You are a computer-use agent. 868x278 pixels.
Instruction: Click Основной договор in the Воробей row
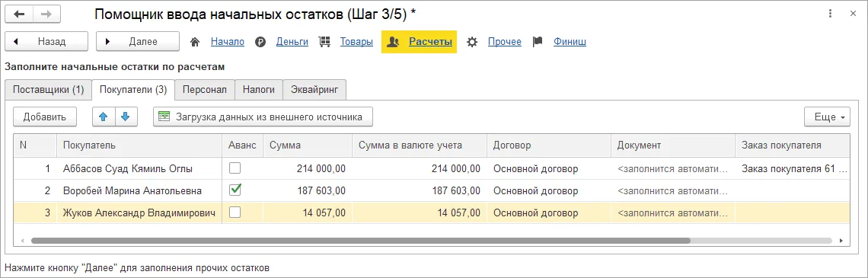[x=548, y=190]
